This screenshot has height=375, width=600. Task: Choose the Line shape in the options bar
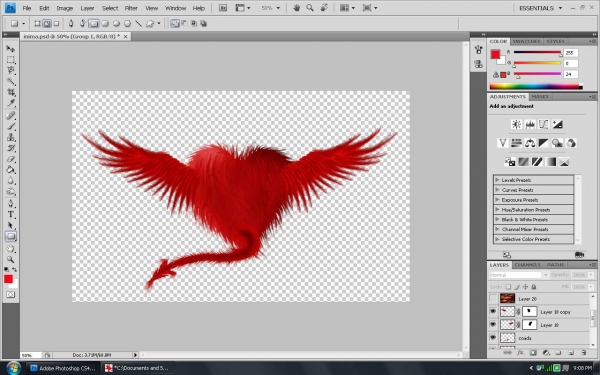tap(139, 24)
